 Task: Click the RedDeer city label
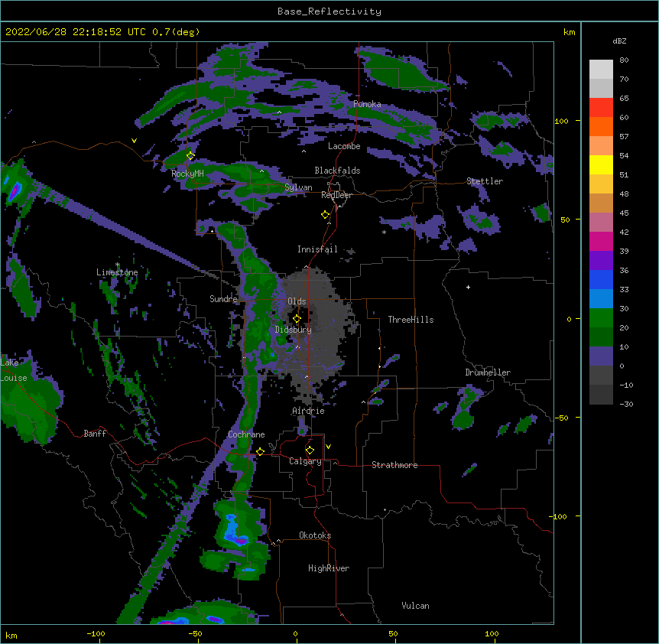click(336, 195)
